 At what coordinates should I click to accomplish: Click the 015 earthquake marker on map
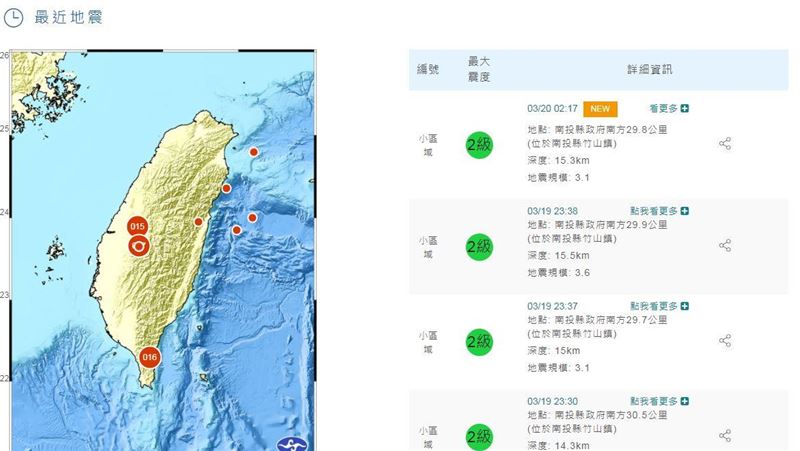(x=137, y=226)
